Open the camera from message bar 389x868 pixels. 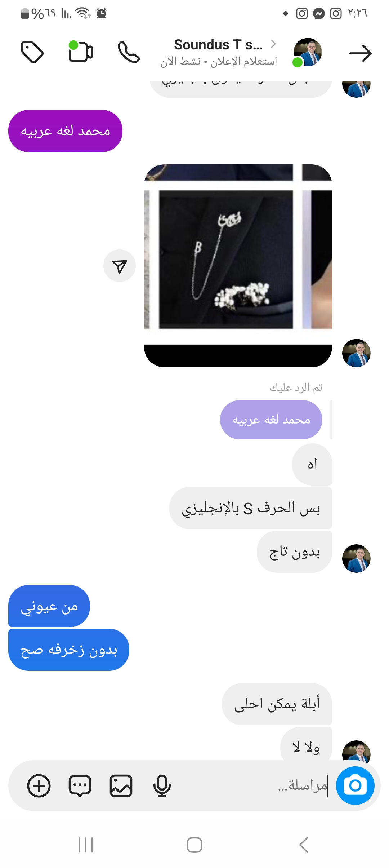355,785
